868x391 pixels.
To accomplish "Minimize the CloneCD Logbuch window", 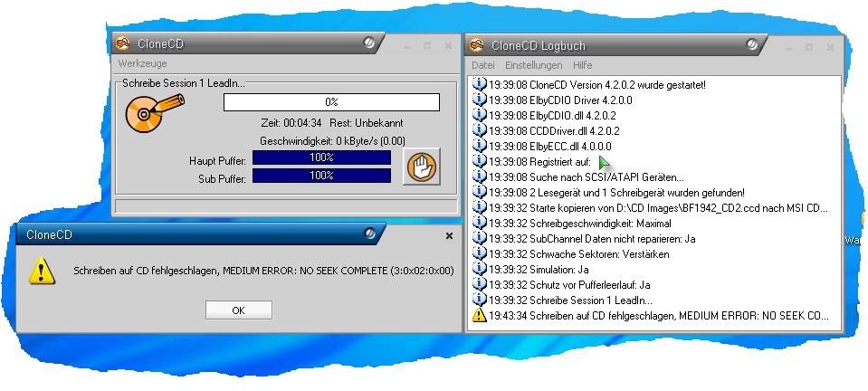I will click(787, 48).
